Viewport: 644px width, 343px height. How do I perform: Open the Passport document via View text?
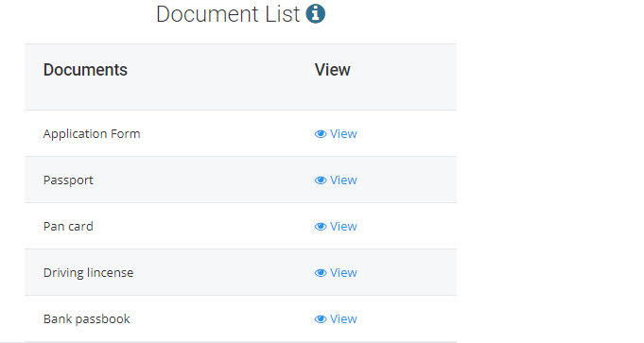tap(344, 180)
